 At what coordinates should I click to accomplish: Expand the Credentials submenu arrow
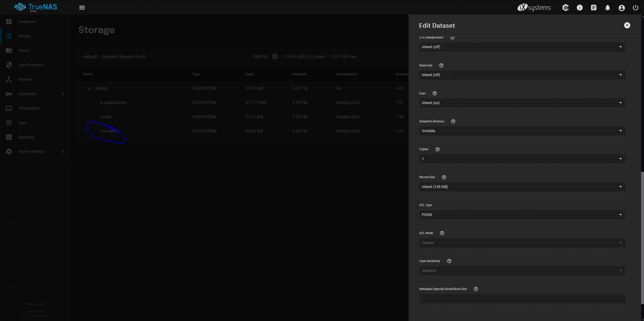(x=62, y=94)
